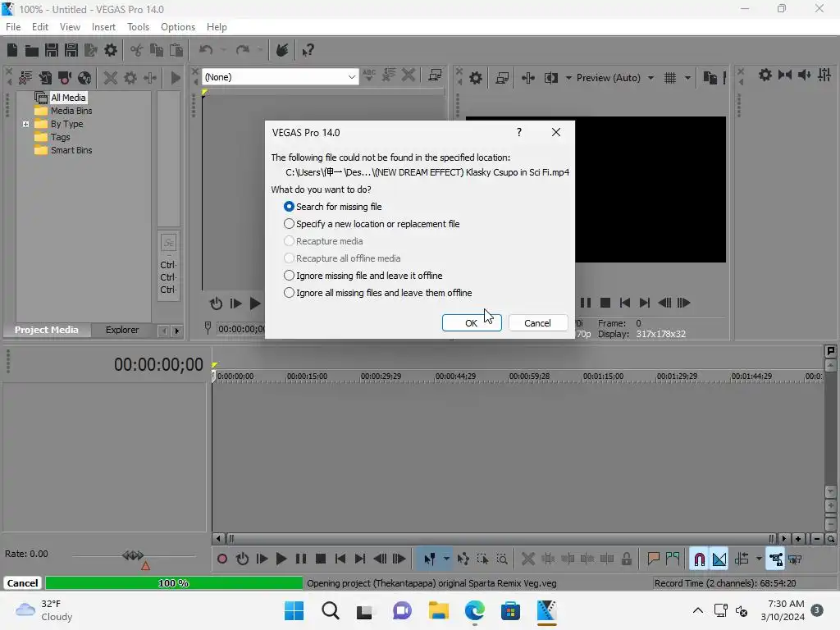Image resolution: width=840 pixels, height=630 pixels.
Task: Open Preview (Auto) quality dropdown arrow
Action: tap(651, 78)
